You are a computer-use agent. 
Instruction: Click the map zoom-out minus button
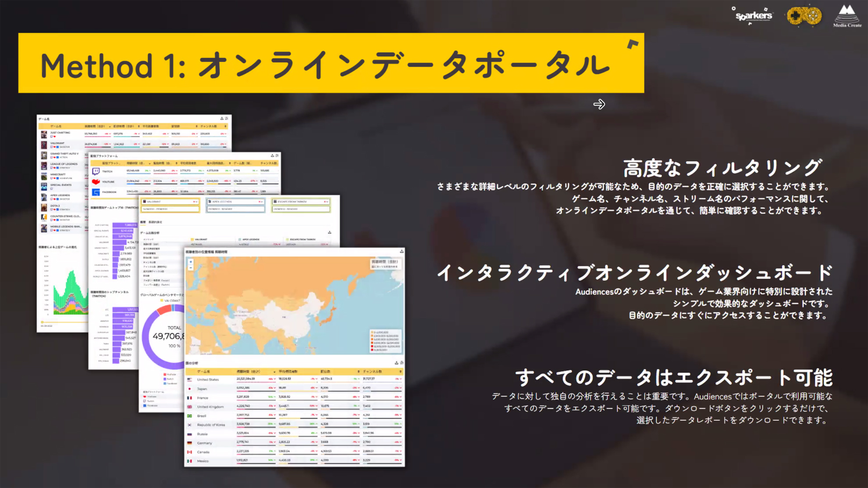[x=191, y=267]
